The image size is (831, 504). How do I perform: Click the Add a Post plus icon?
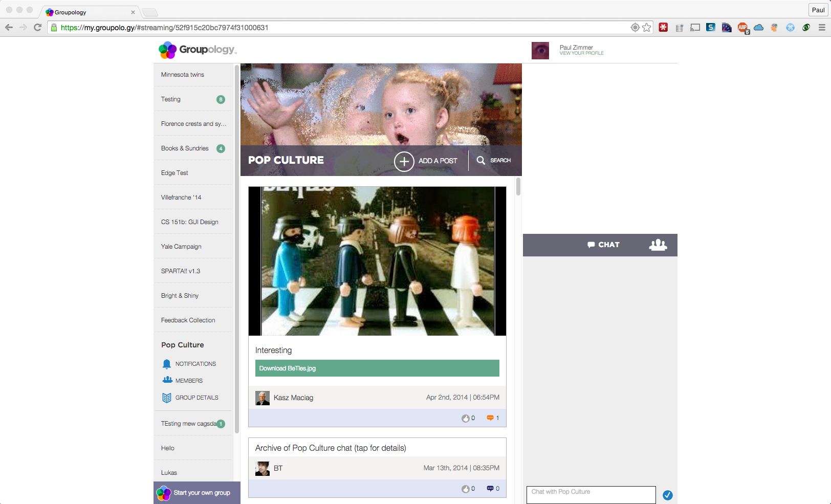pos(404,161)
